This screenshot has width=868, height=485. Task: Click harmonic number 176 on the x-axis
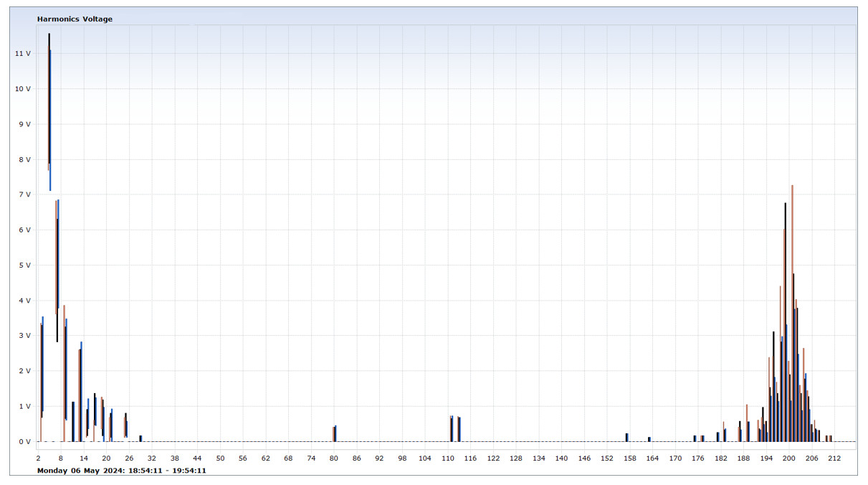697,458
